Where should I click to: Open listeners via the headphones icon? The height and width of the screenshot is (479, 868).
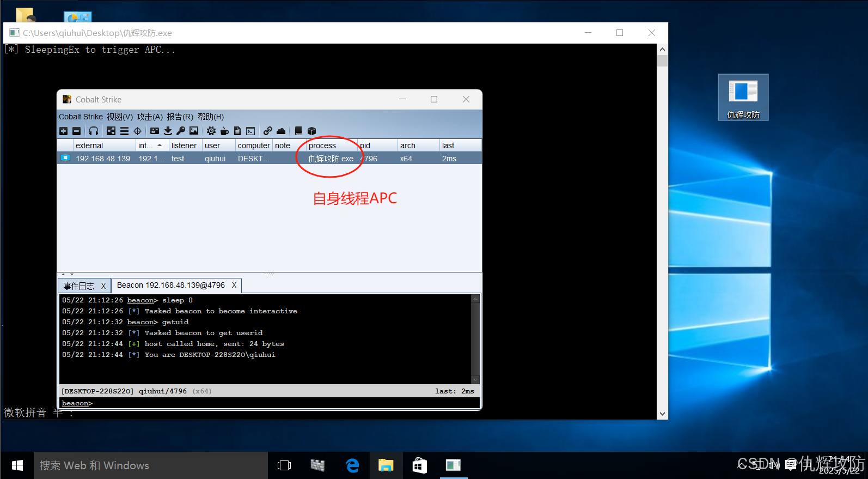pyautogui.click(x=94, y=131)
